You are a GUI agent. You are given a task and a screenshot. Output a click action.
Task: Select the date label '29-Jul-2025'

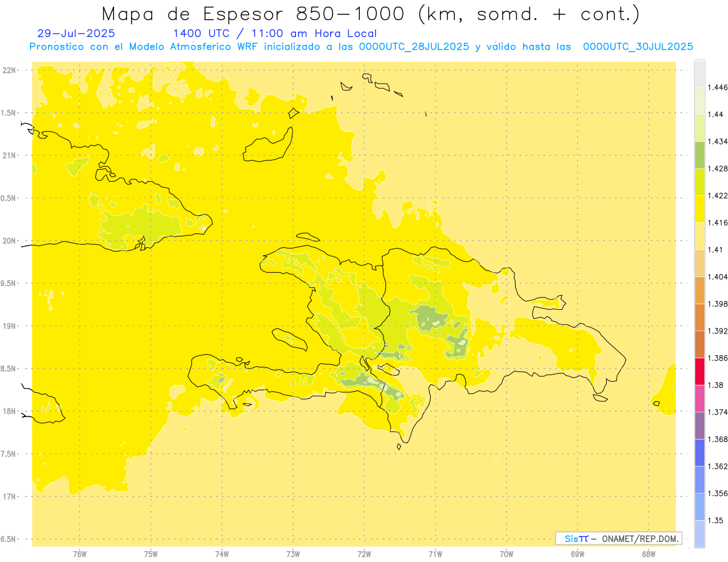click(x=76, y=33)
